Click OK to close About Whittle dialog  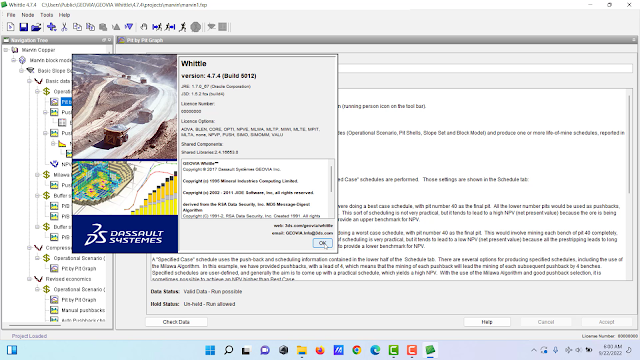click(x=322, y=243)
